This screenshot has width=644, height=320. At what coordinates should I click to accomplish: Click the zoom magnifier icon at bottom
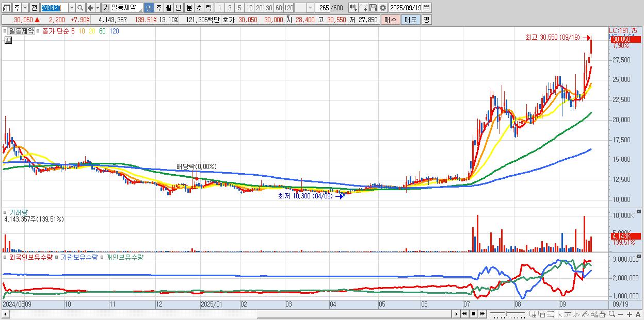coord(612,314)
